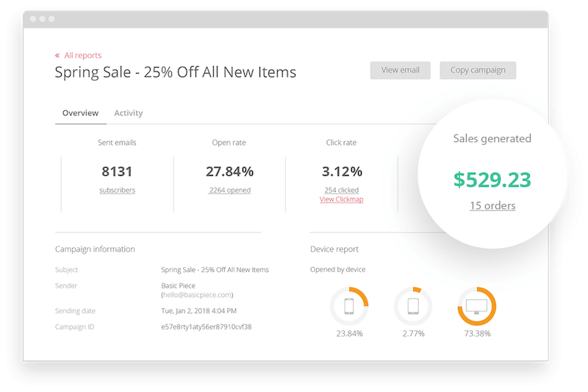This screenshot has width=588, height=392.
Task: Select the sender name Basic Piece
Action: (x=178, y=285)
